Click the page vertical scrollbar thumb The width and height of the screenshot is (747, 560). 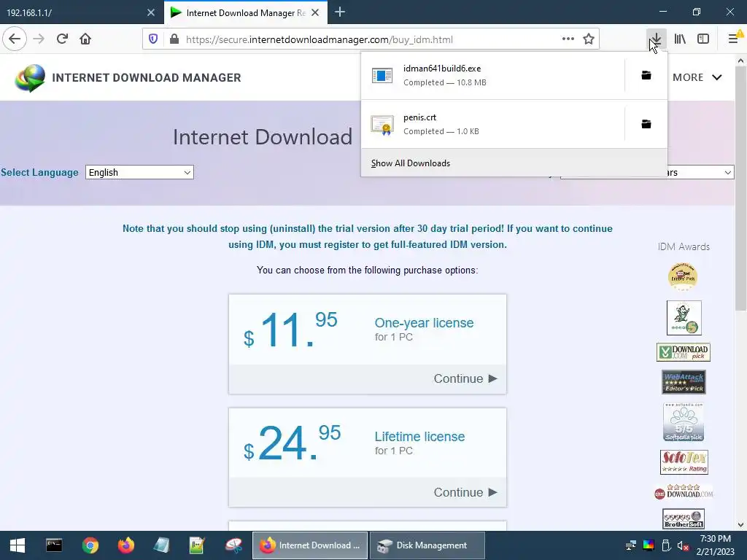pyautogui.click(x=740, y=188)
